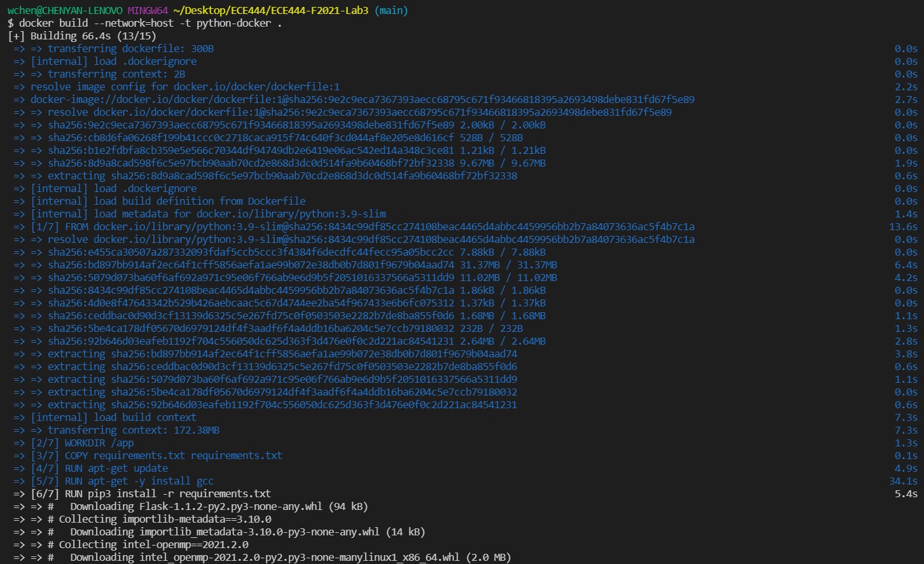Click the transferring dockerfile: 300B line

pos(113,49)
